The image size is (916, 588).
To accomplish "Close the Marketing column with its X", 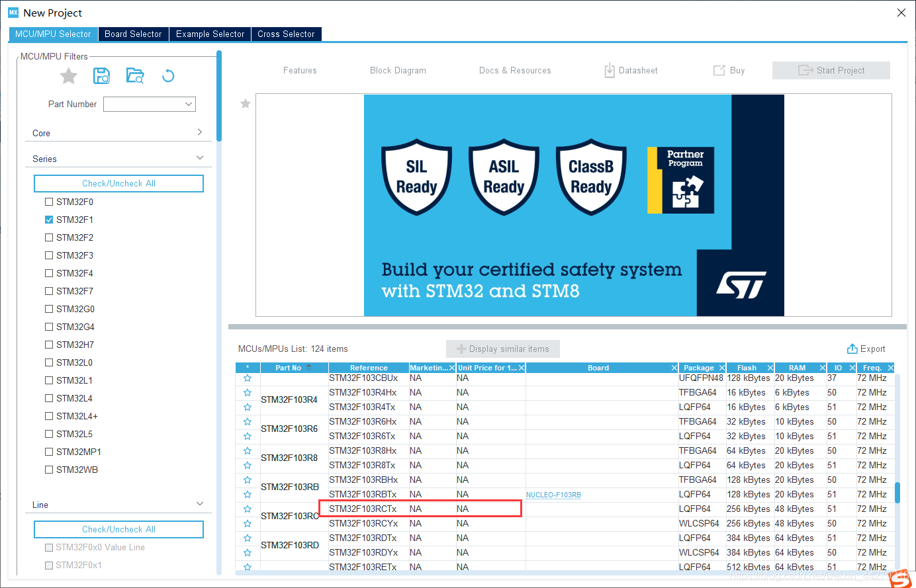I will point(452,368).
